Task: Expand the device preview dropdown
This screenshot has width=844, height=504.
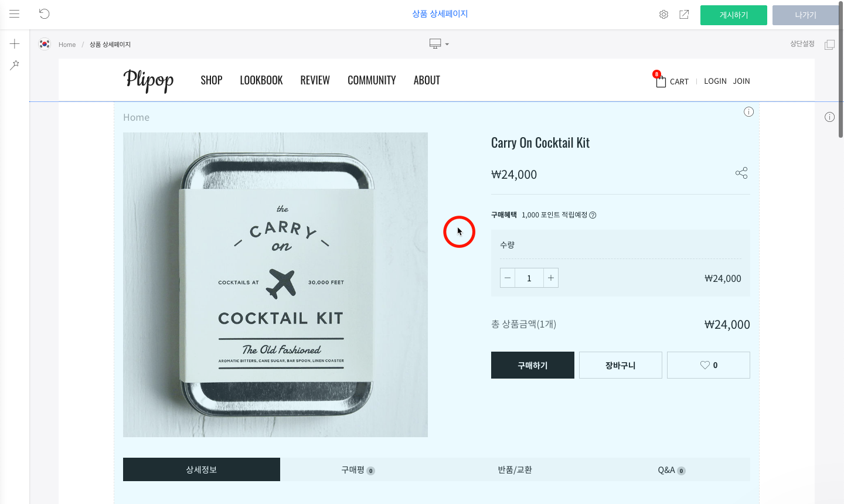Action: tap(439, 44)
